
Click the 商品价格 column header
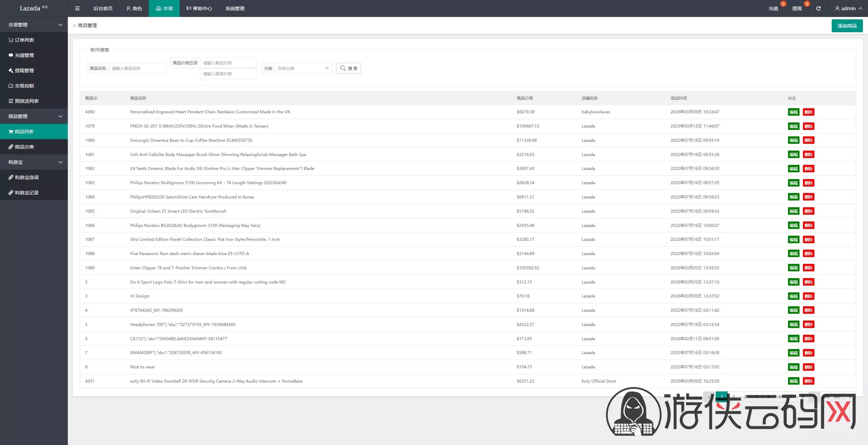click(525, 98)
